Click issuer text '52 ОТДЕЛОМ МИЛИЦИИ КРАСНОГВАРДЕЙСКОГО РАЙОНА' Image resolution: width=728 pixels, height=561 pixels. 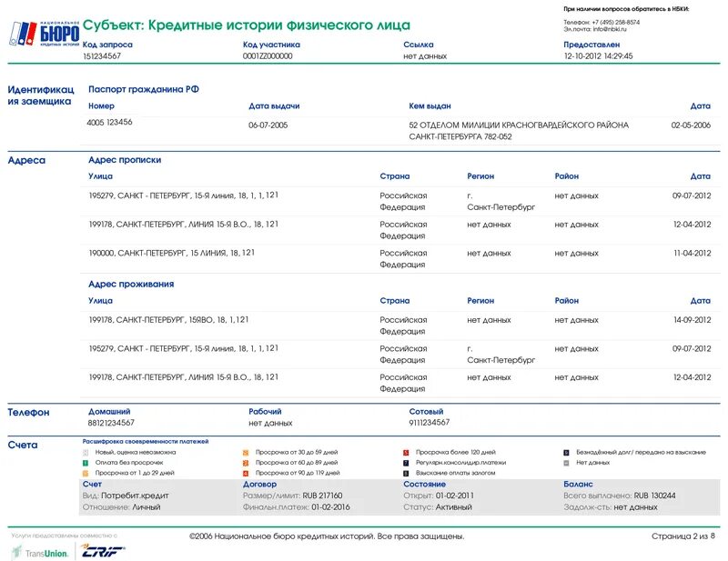(x=519, y=125)
